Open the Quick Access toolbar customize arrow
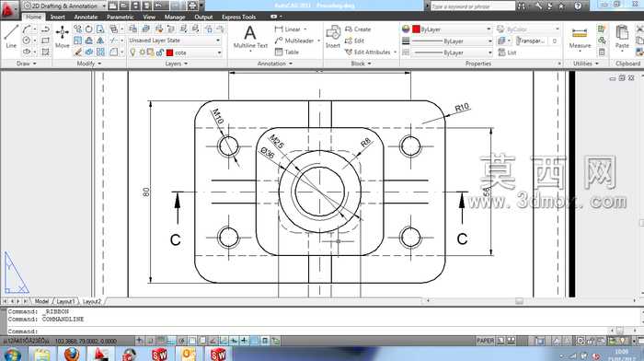This screenshot has height=361, width=644. click(x=201, y=6)
